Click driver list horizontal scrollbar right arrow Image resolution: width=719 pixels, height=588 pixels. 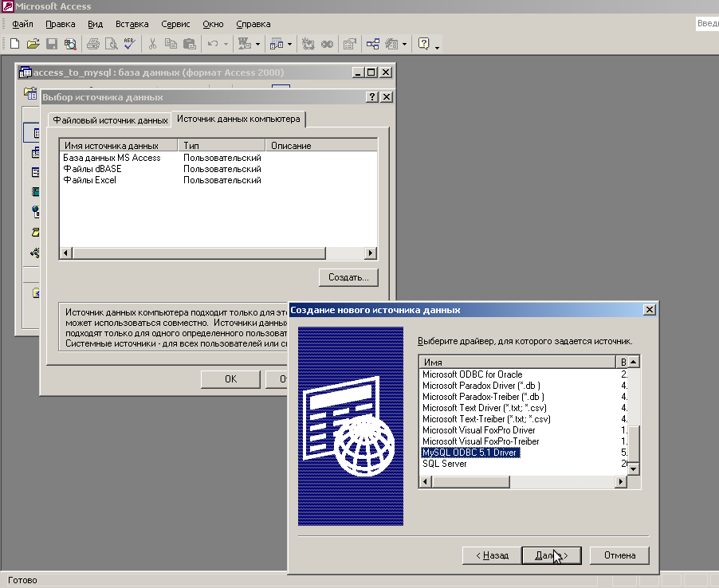point(621,481)
